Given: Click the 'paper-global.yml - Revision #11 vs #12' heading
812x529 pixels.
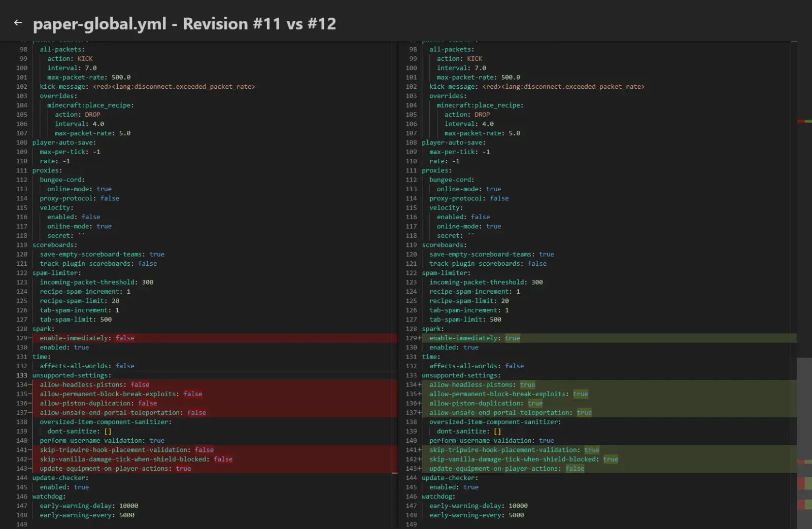Looking at the screenshot, I should [184, 24].
